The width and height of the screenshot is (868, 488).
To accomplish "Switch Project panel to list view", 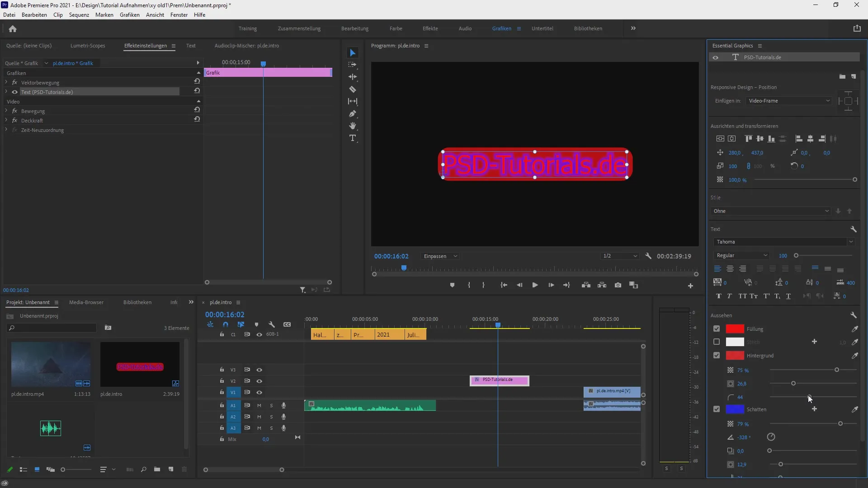I will point(24,469).
